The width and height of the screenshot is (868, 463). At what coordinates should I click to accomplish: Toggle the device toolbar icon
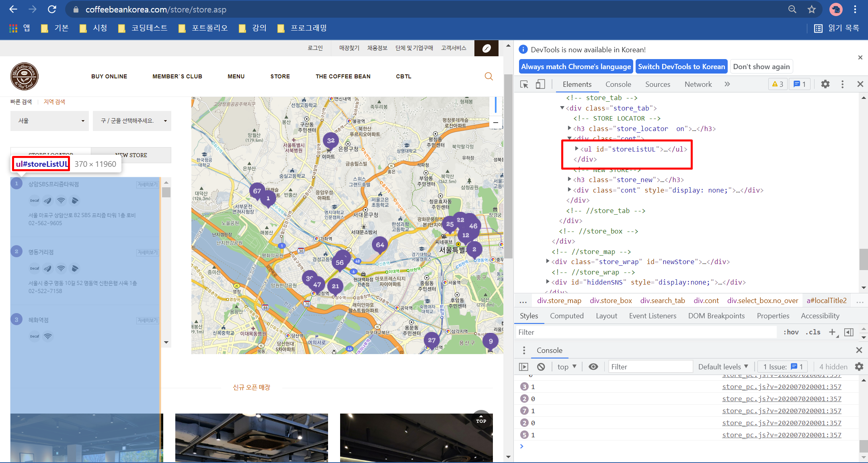540,84
